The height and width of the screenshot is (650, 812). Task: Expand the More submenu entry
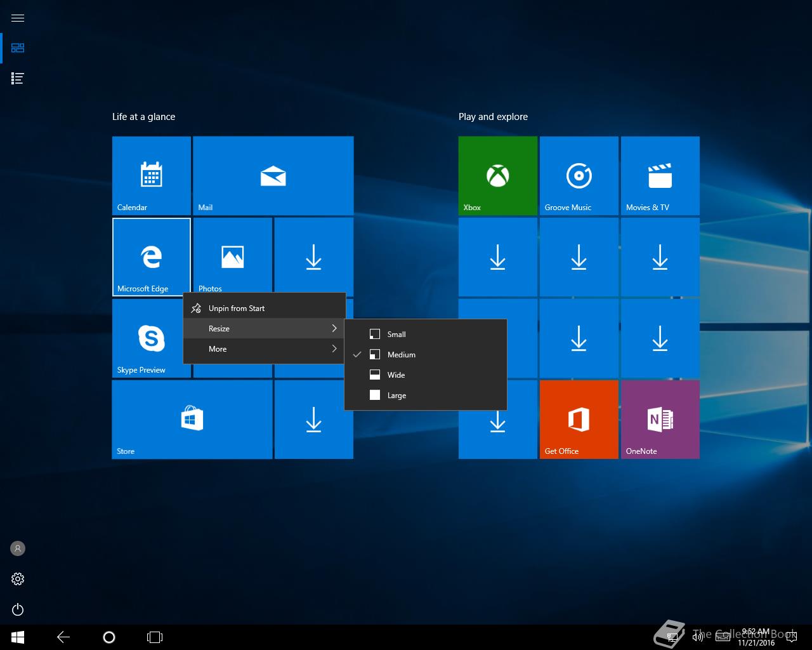pyautogui.click(x=265, y=349)
